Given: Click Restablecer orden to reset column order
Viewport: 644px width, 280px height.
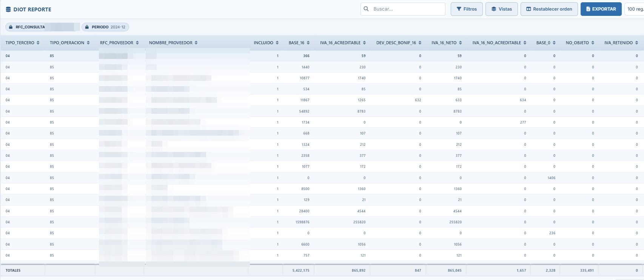Looking at the screenshot, I should [x=549, y=9].
